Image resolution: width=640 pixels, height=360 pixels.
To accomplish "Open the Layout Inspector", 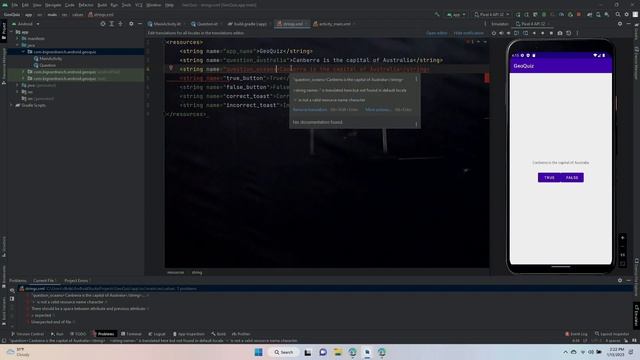I will click(612, 334).
